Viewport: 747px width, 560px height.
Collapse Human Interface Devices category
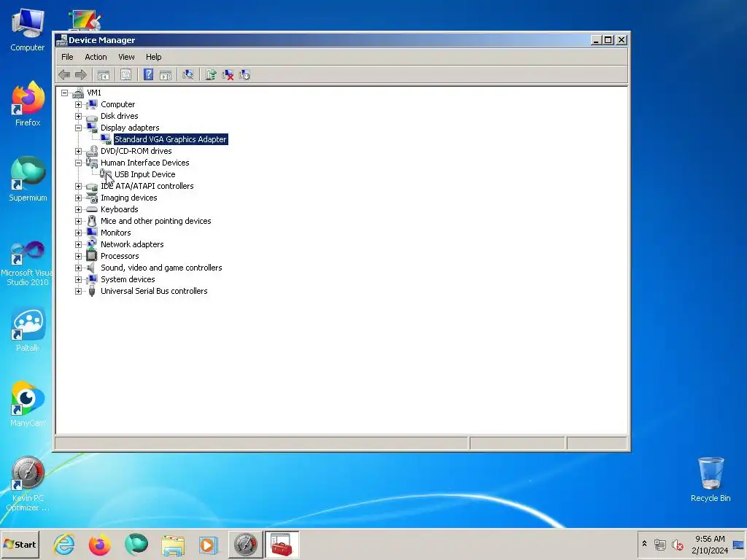(x=78, y=163)
